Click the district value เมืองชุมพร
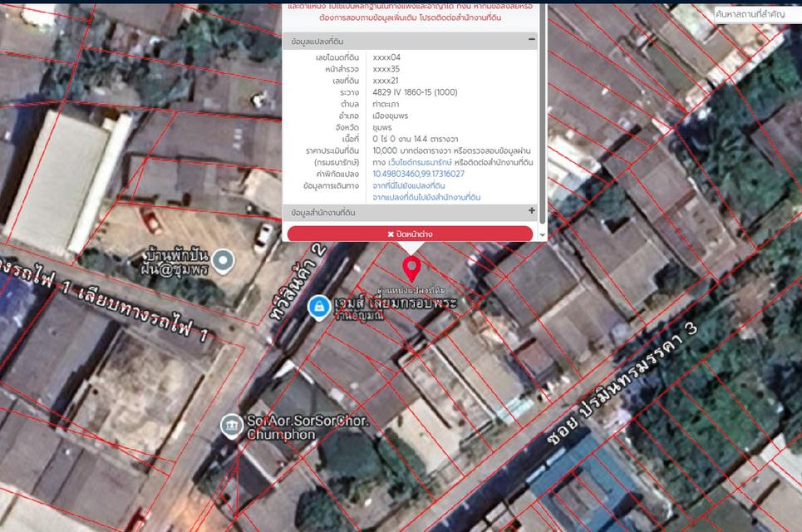This screenshot has height=532, width=802. 391,116
